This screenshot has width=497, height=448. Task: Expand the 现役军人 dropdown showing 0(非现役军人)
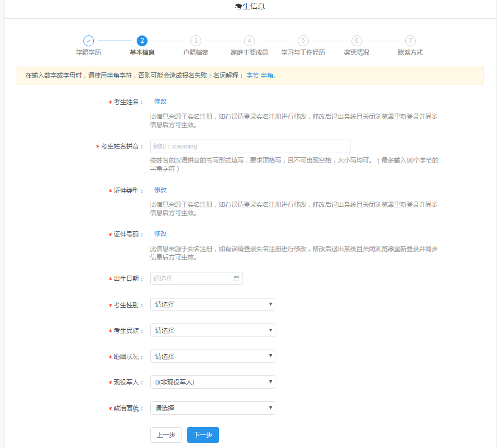(x=212, y=382)
